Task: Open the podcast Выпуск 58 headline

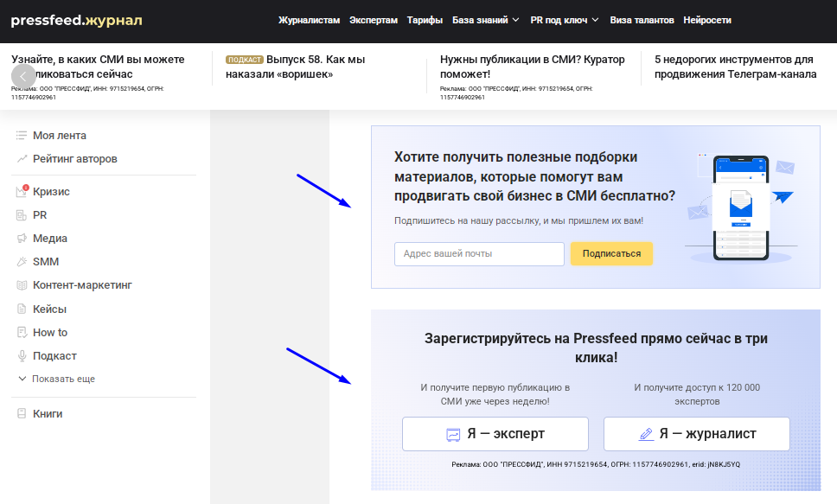Action: [295, 67]
